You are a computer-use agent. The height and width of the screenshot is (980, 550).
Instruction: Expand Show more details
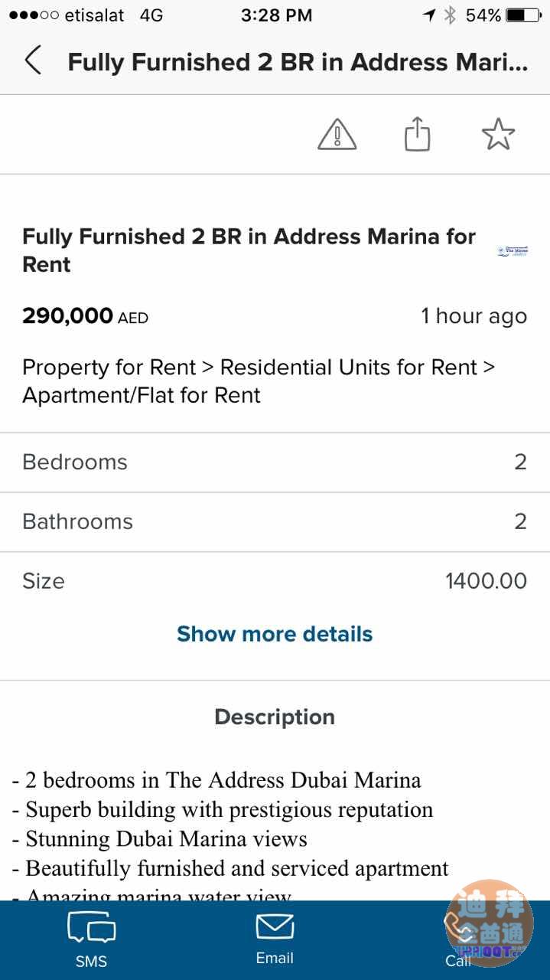(x=275, y=634)
